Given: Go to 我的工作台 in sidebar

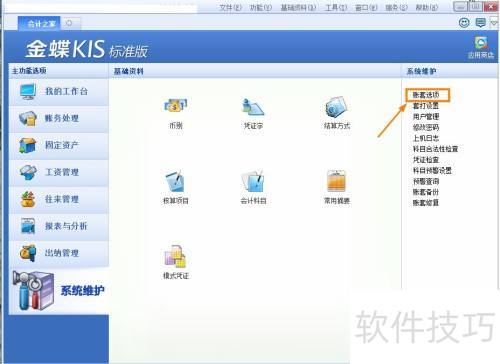Looking at the screenshot, I should [x=59, y=92].
